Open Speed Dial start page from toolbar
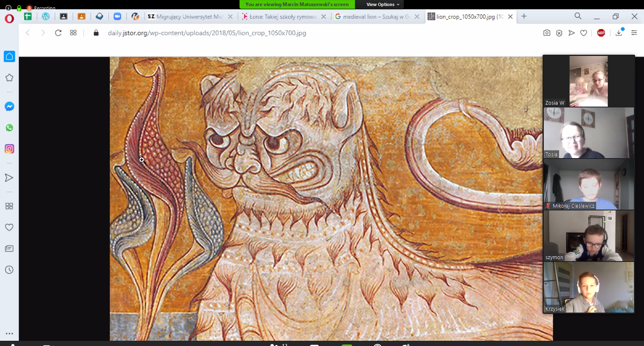The image size is (644, 346). (x=73, y=33)
